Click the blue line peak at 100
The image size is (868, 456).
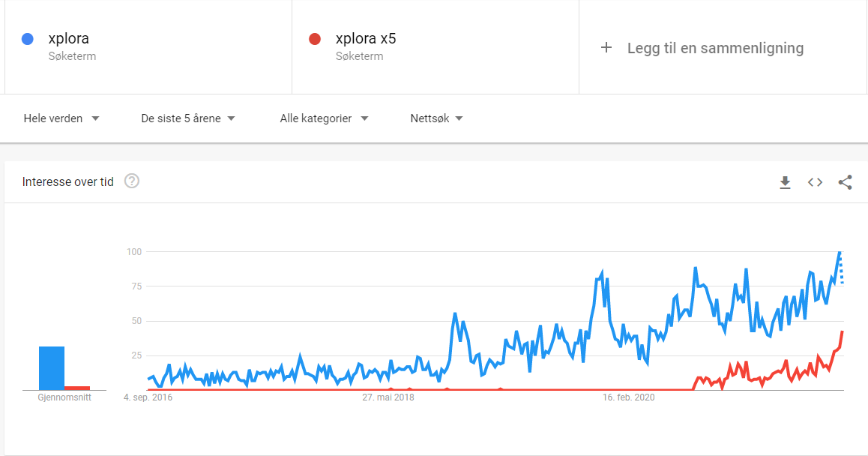click(840, 252)
